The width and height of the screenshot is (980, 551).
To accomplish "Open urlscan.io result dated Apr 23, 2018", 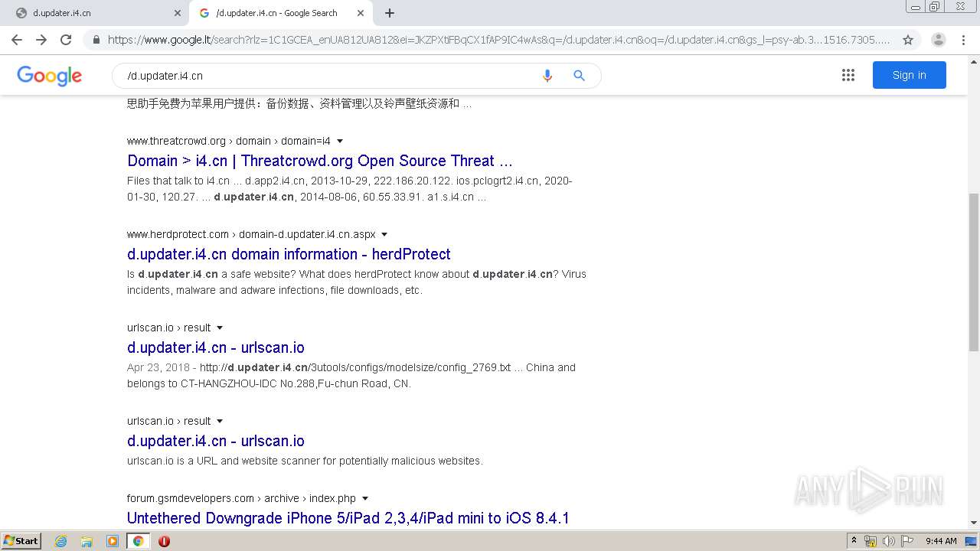I will (x=216, y=347).
